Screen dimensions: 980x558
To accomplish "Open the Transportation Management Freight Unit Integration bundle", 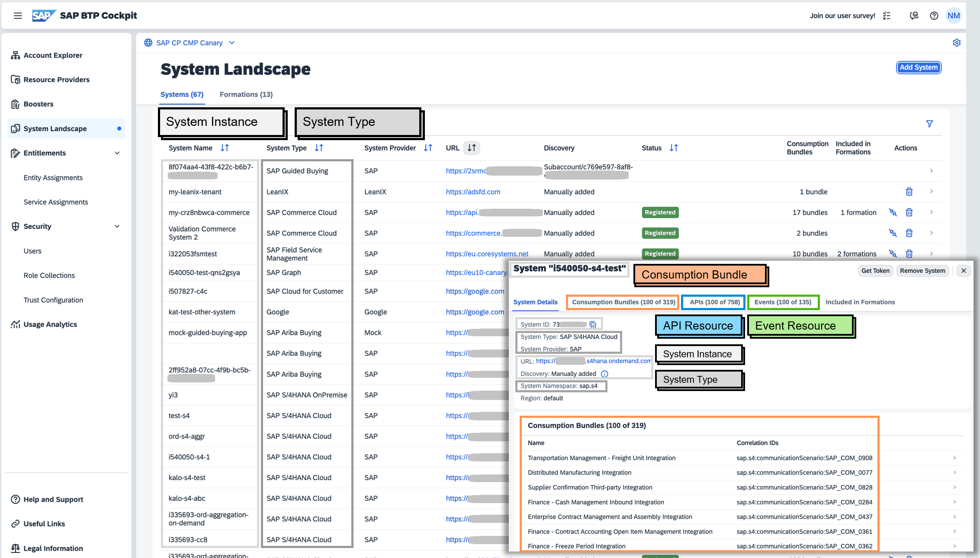I will point(601,458).
